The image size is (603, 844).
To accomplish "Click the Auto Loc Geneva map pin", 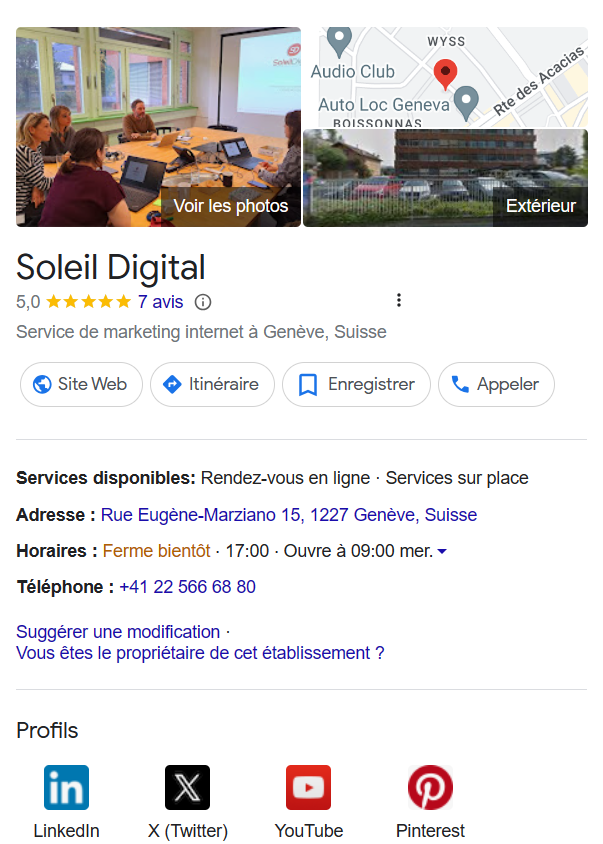I will [466, 103].
